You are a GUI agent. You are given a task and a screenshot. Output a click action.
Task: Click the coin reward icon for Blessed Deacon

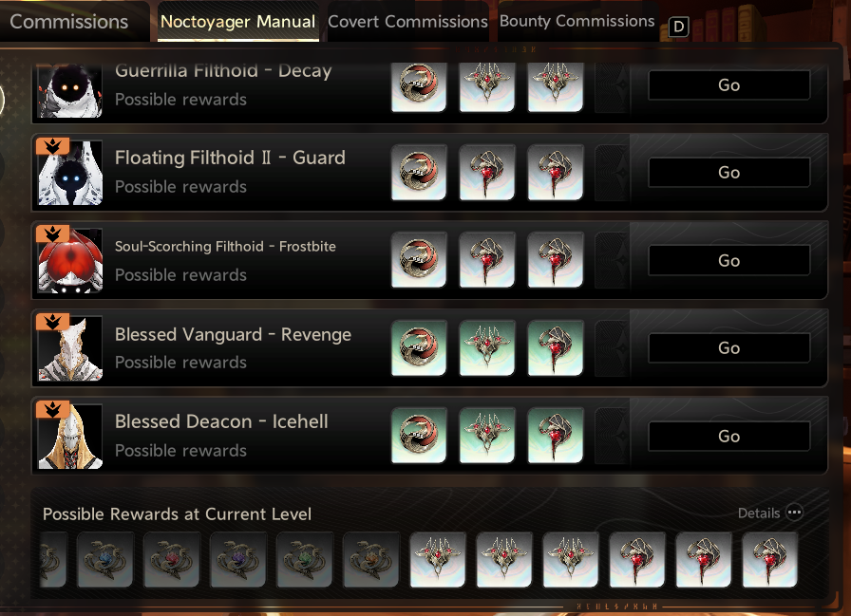[x=419, y=436]
